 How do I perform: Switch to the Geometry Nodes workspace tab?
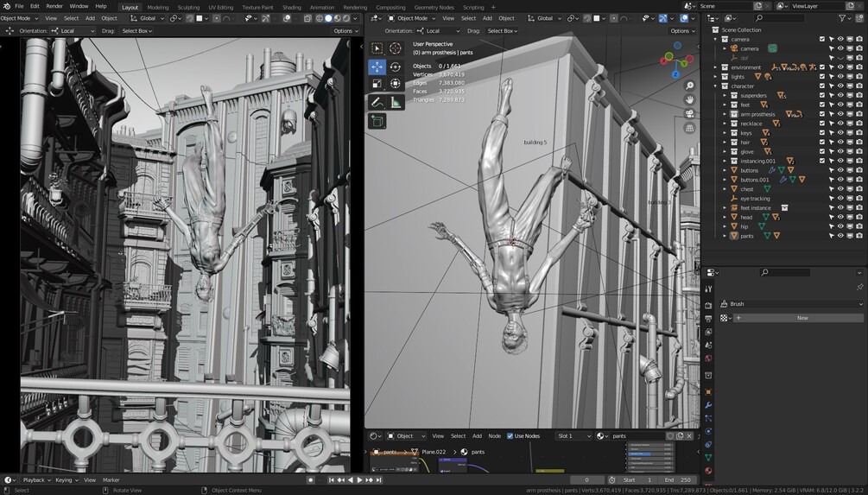(x=434, y=7)
